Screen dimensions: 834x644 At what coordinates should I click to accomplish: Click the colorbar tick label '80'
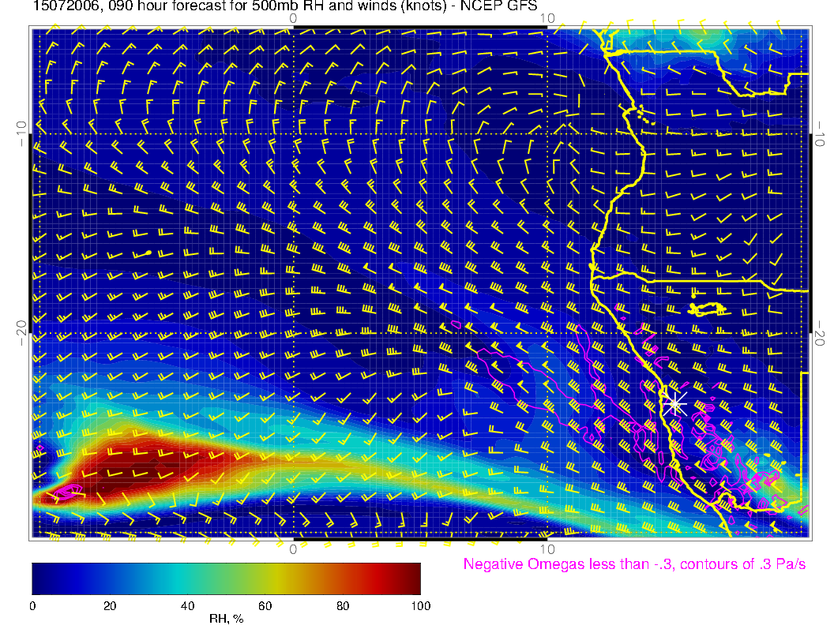click(343, 606)
